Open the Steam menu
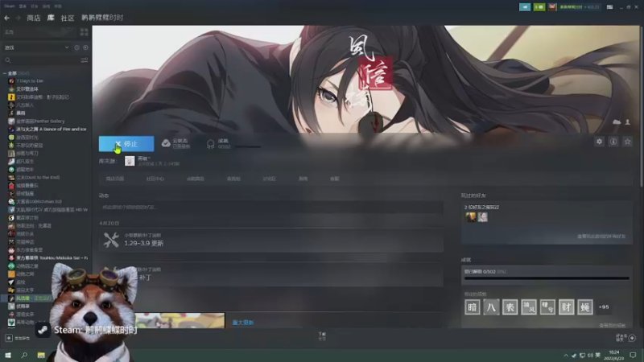 click(10, 6)
